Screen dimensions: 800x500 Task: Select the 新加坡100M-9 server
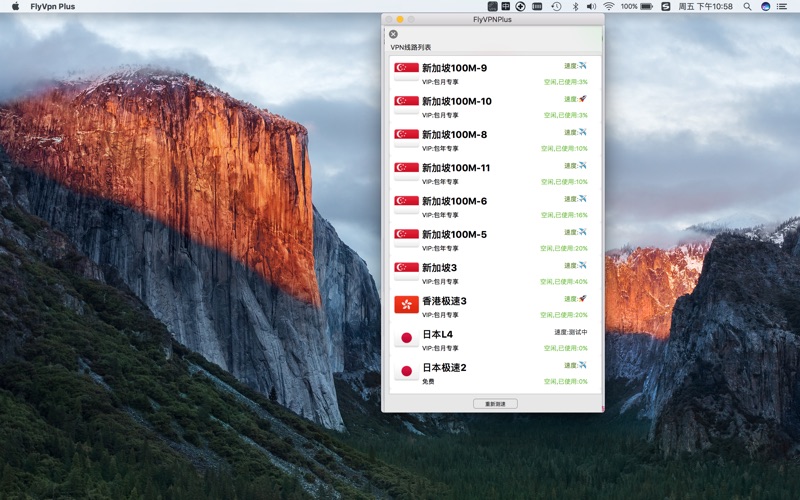[495, 73]
